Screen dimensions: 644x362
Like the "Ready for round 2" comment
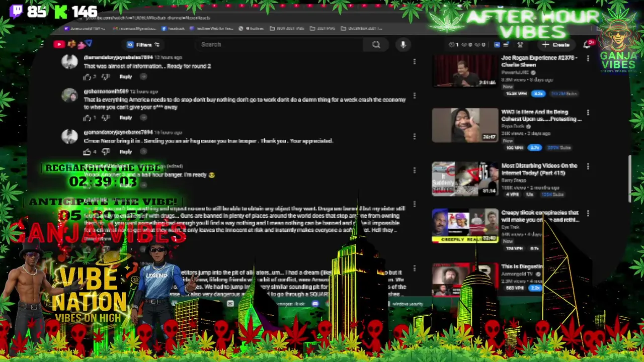click(88, 76)
